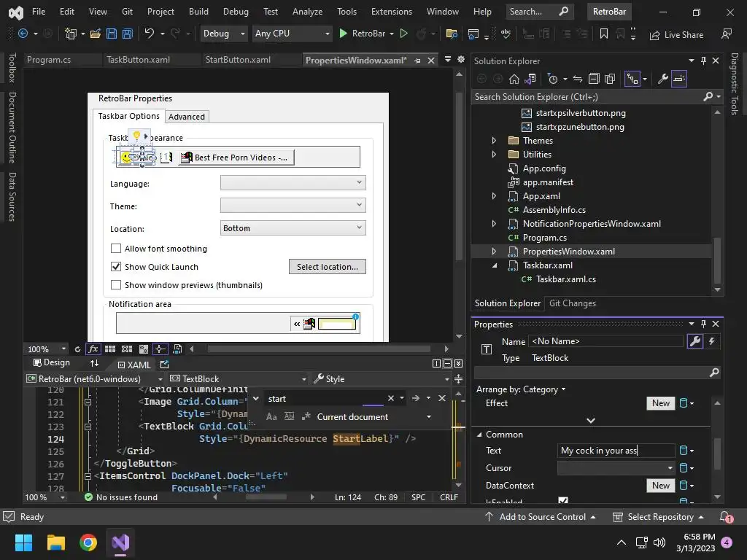Click the settings gear beside document tabs

pos(461,60)
